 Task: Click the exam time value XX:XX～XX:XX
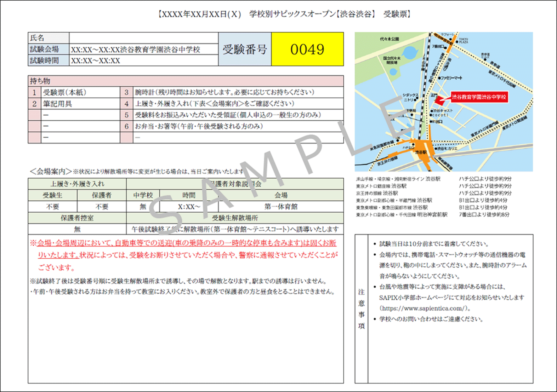point(96,61)
